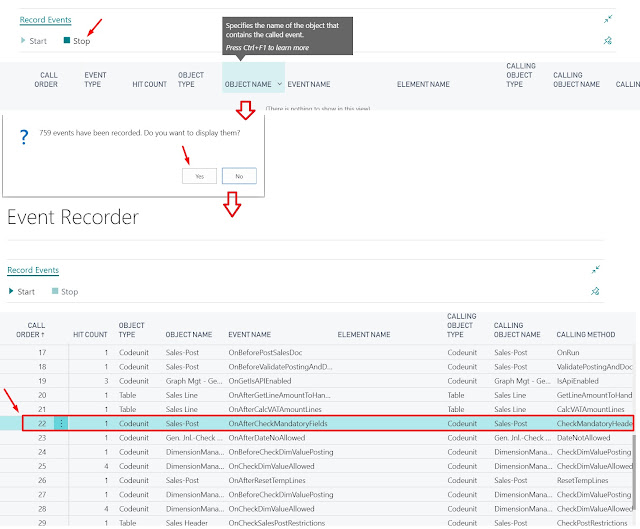Click the OBJECT TYPE header in the lower grid

[131, 330]
